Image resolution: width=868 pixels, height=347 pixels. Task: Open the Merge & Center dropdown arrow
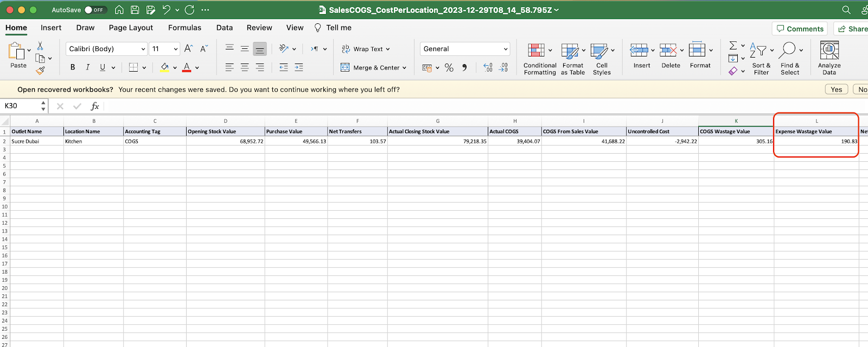click(405, 68)
